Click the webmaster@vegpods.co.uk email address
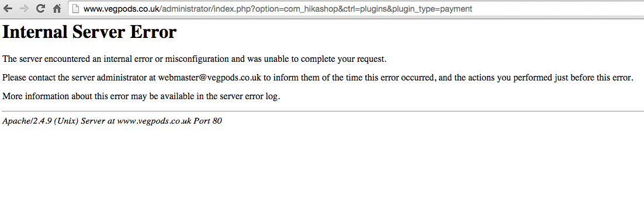 209,78
